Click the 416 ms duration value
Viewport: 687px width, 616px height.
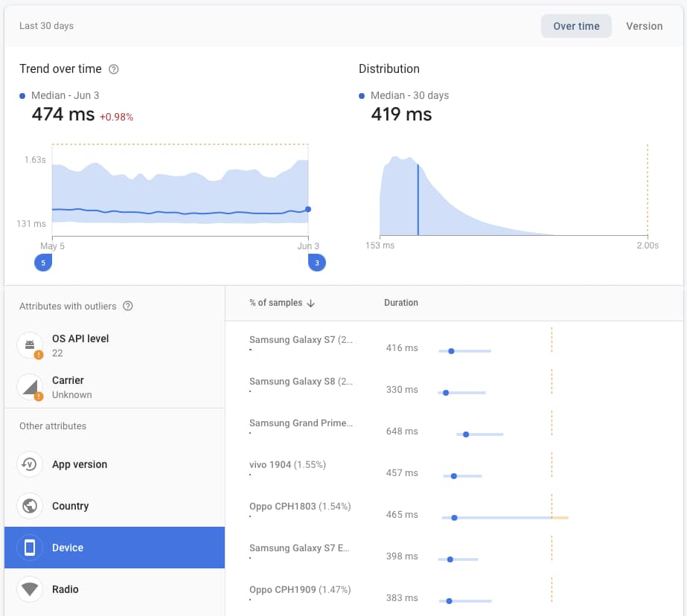[402, 348]
